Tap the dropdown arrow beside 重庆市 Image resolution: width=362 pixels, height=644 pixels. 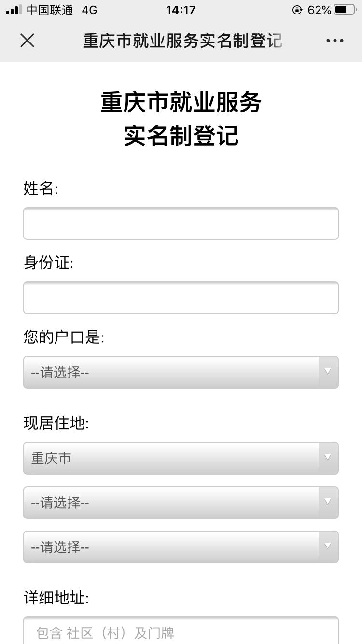328,458
